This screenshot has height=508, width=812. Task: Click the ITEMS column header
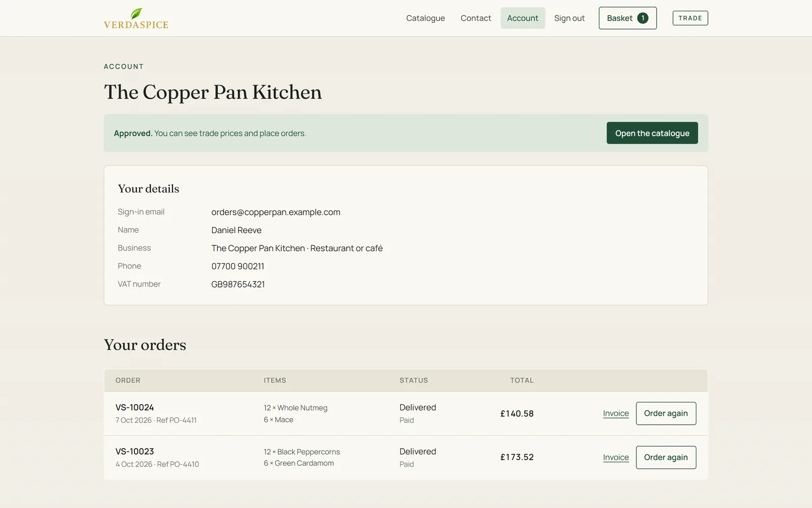(x=275, y=380)
